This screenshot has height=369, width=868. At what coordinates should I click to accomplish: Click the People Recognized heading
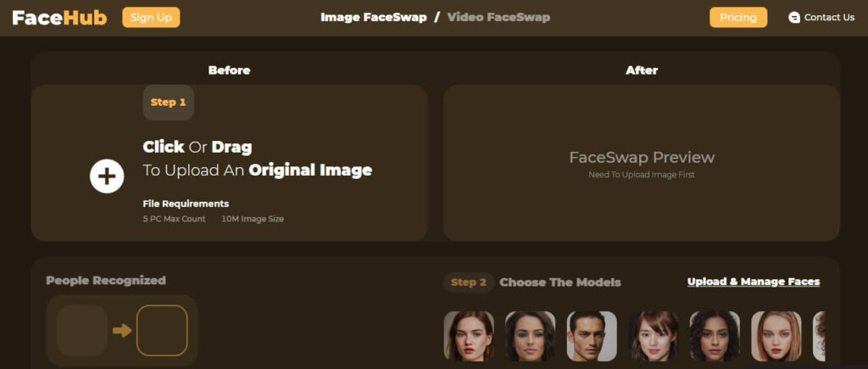tap(106, 280)
